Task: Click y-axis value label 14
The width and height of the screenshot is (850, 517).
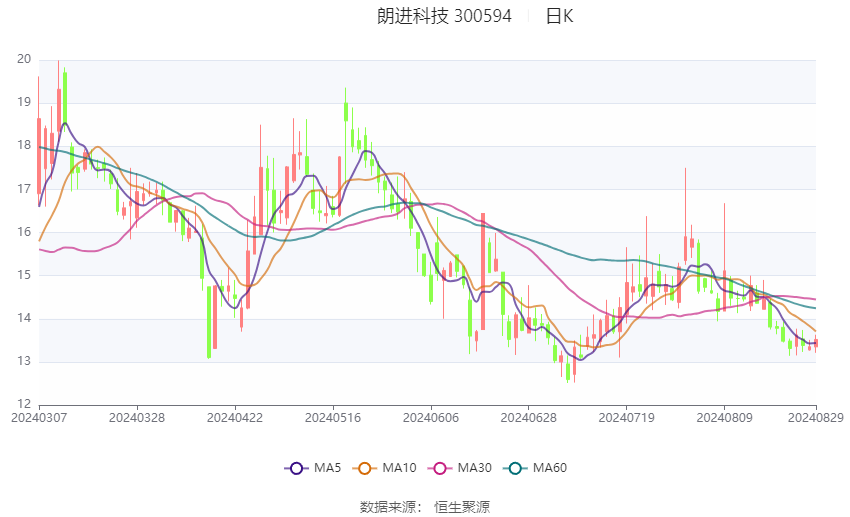Action: (24, 318)
